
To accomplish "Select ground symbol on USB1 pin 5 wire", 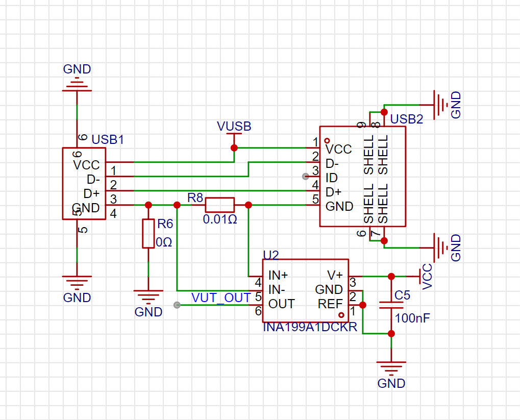I will [x=77, y=283].
